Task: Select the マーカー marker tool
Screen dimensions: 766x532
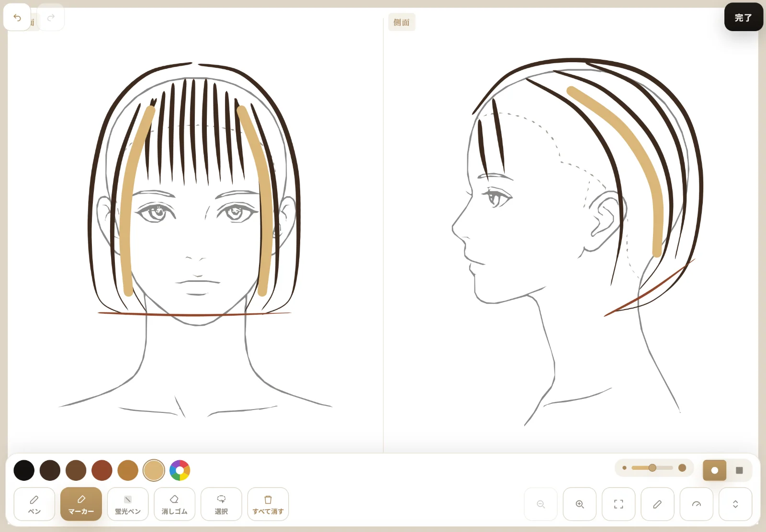Action: coord(81,504)
